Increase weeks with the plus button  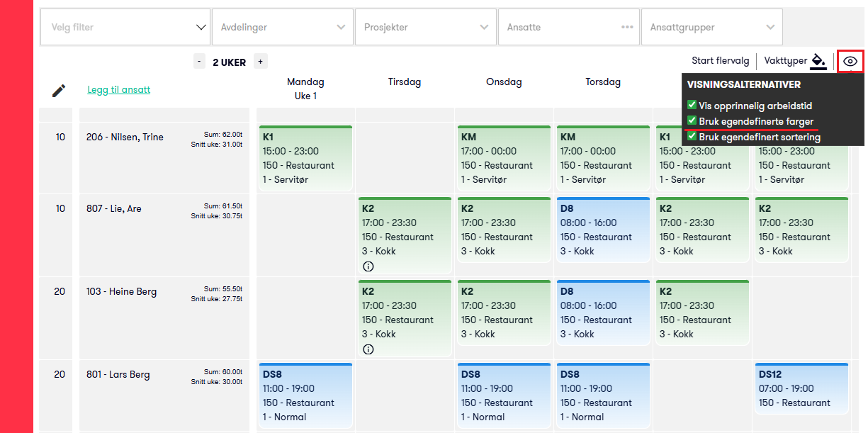point(260,62)
